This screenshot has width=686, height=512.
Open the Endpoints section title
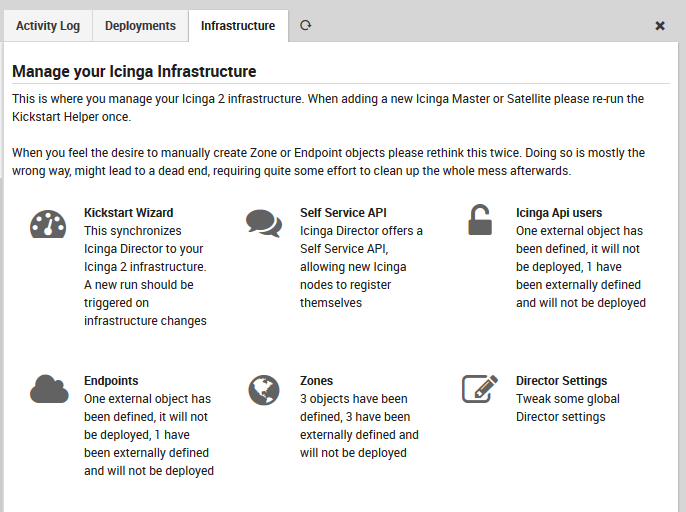(x=111, y=381)
